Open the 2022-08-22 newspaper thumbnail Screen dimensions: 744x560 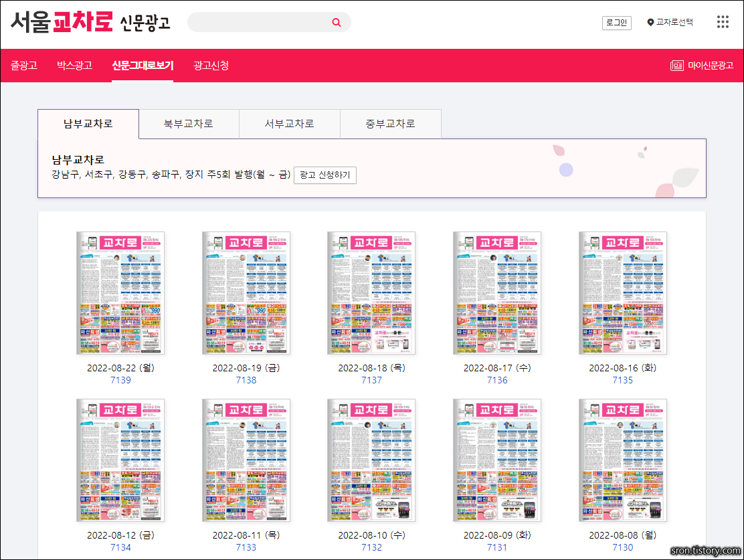pyautogui.click(x=120, y=293)
